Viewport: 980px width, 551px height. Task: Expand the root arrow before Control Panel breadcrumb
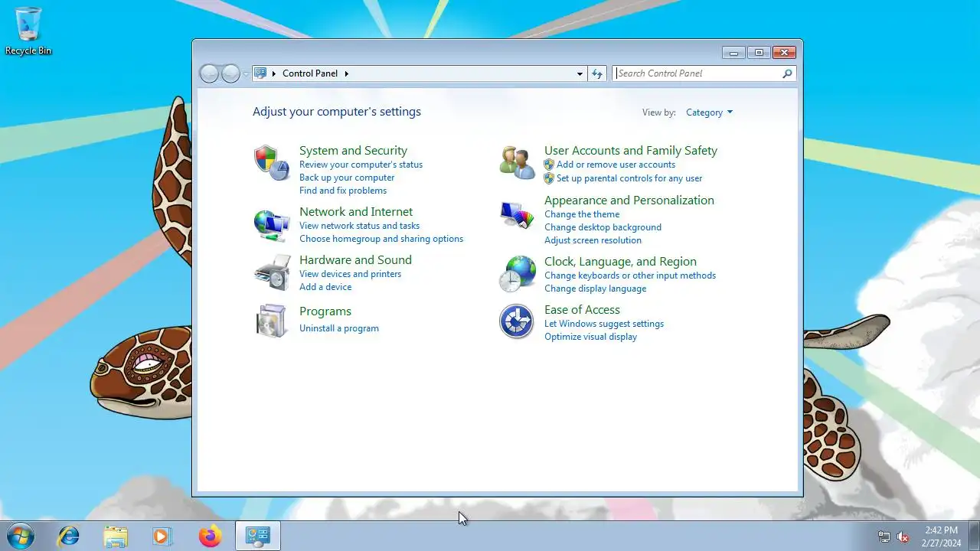click(274, 73)
